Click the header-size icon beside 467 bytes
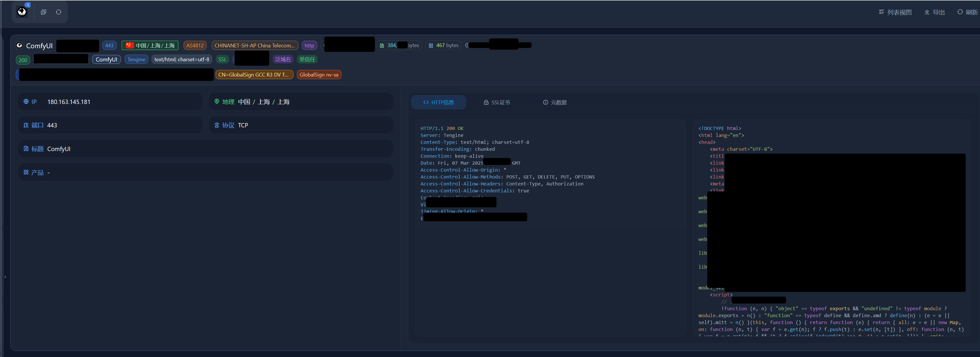Image resolution: width=980 pixels, height=357 pixels. click(x=431, y=46)
